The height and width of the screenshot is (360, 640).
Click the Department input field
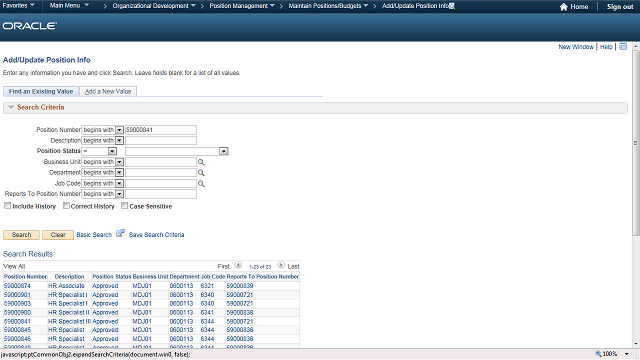(161, 173)
